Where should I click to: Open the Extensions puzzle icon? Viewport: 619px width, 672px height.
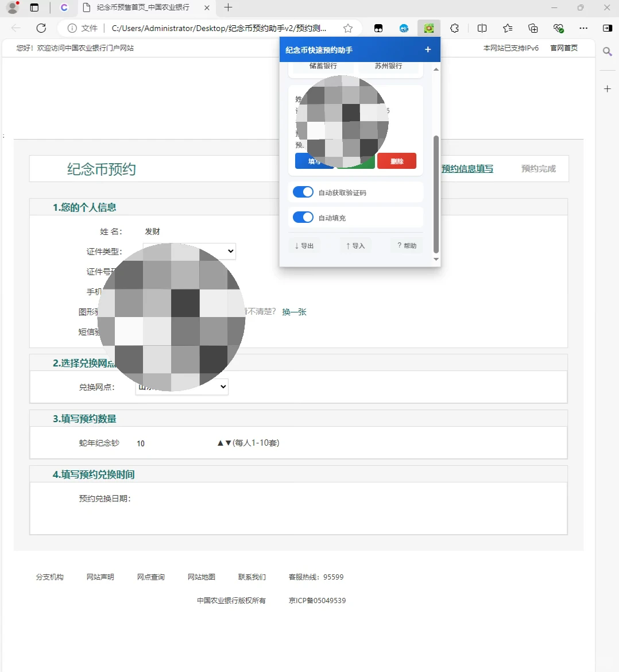click(455, 28)
